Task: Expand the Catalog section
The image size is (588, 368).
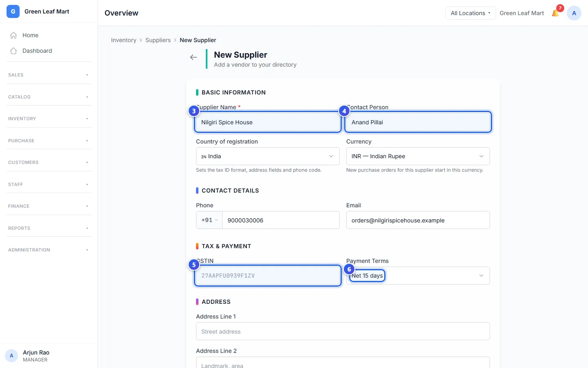Action: click(49, 97)
